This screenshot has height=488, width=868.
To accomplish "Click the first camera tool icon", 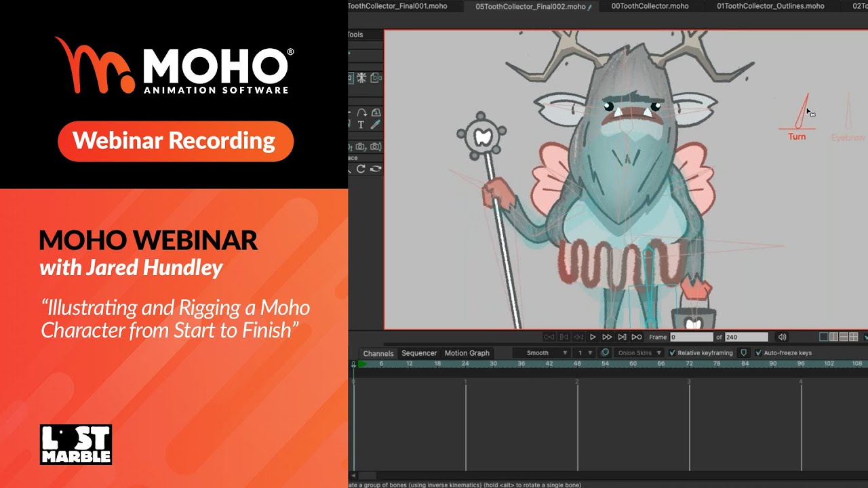I will click(361, 146).
